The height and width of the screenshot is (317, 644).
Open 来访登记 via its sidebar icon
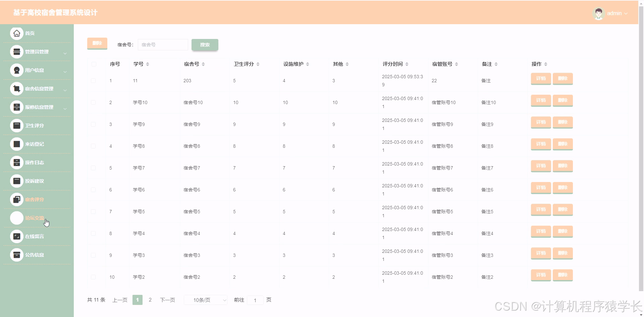(16, 144)
